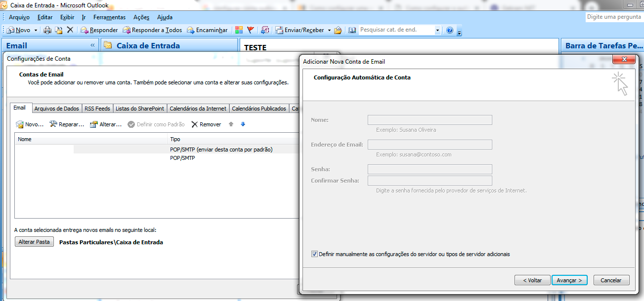Open the Address Book icon in toolbar

coord(352,30)
